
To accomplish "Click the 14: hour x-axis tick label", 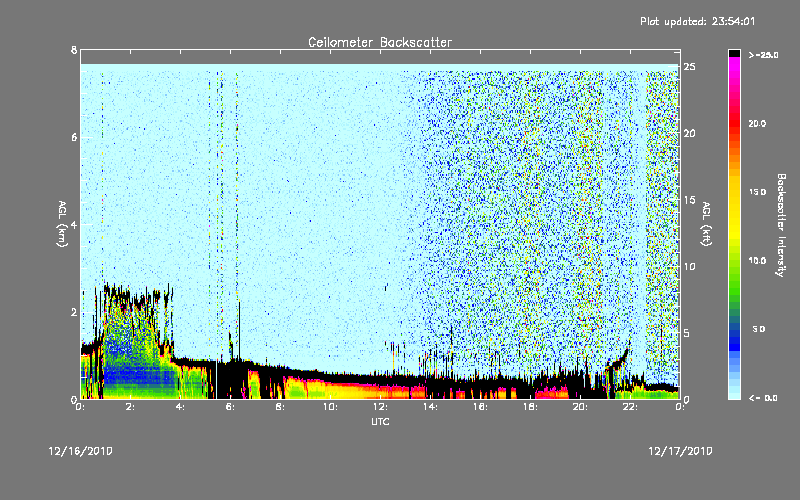I will [x=431, y=407].
